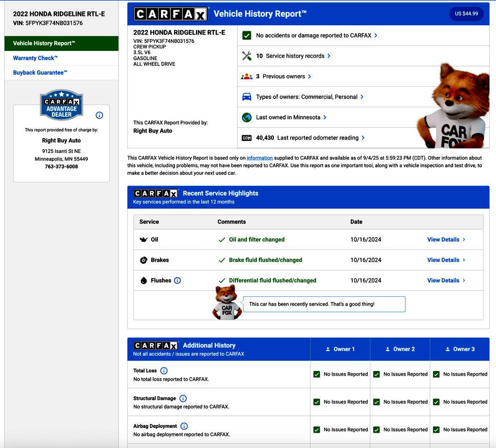Expand the Service history records chevron

tap(329, 56)
